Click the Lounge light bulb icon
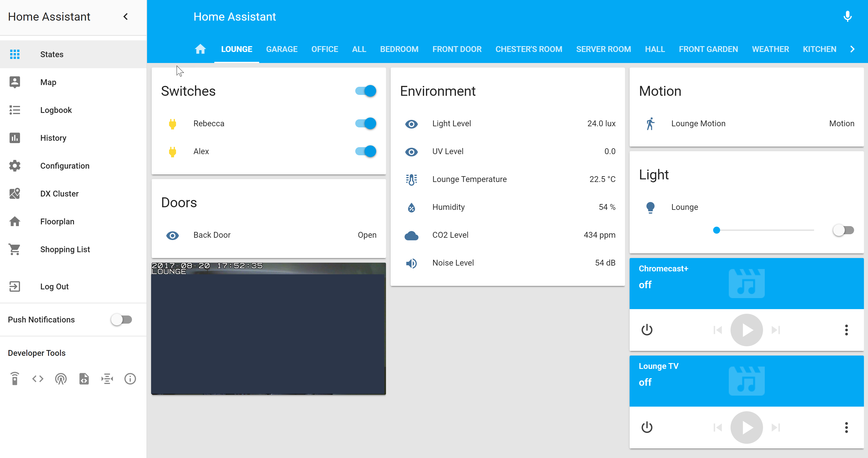 [650, 208]
